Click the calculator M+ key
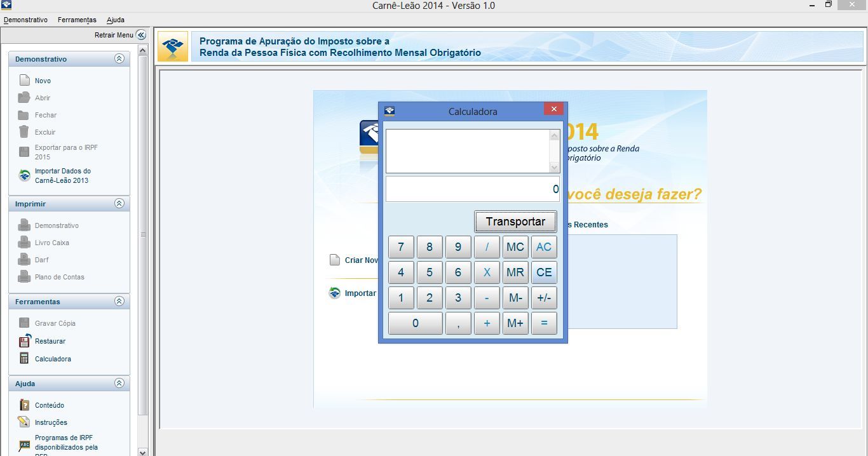The width and height of the screenshot is (868, 456). pos(515,323)
